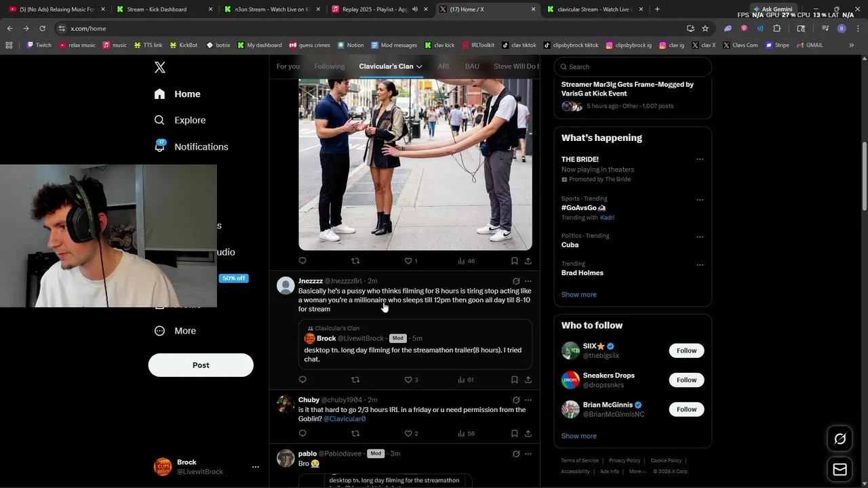Open Jnezzzz's profile avatar
The height and width of the screenshot is (488, 868).
point(285,285)
